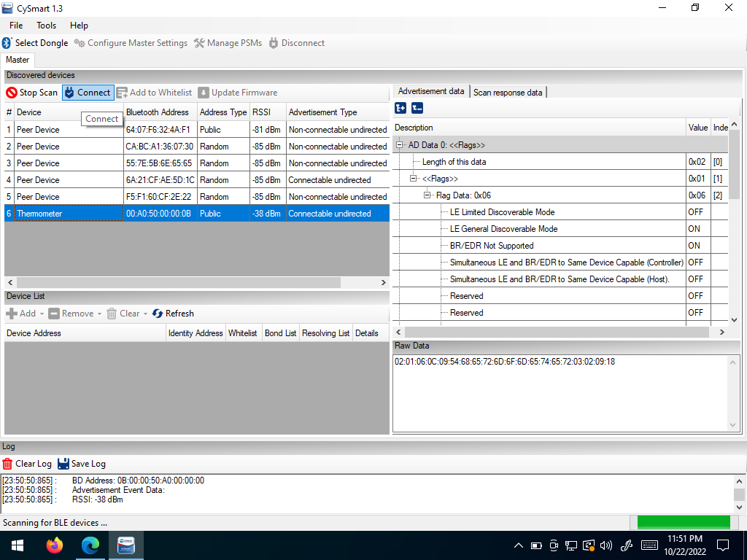Click the Identity Address column header
Screen dimensions: 747x560
196,333
